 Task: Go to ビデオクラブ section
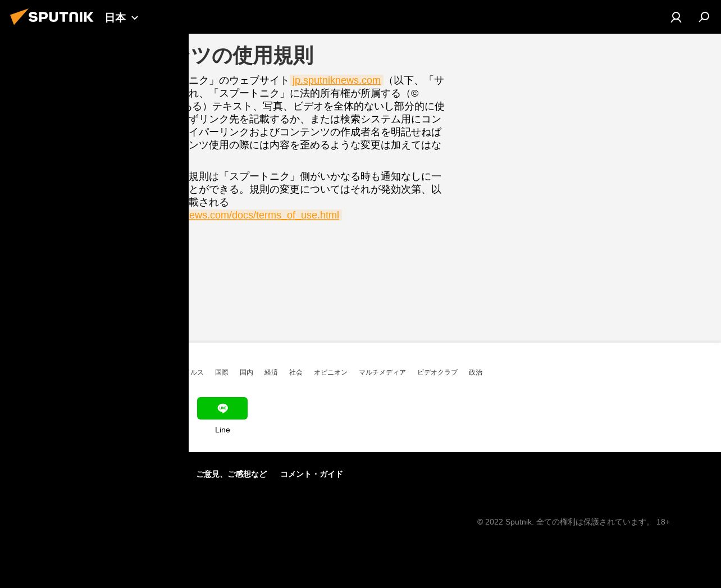click(437, 372)
